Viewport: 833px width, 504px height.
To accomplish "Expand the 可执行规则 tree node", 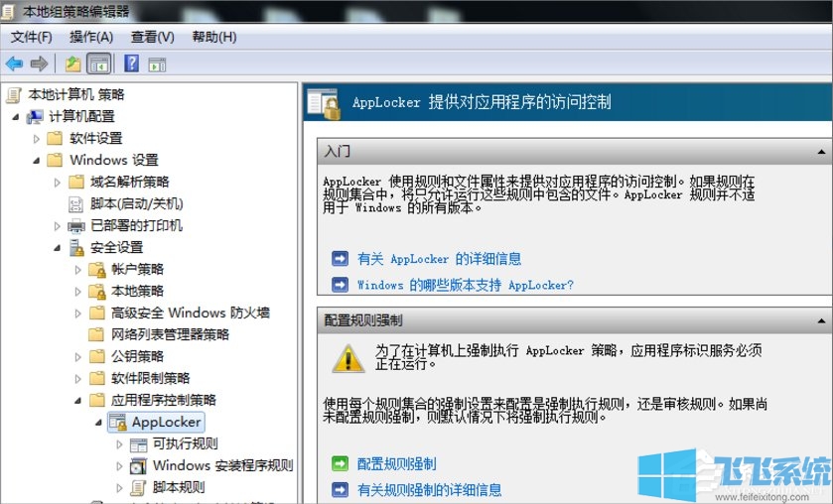I will tap(120, 443).
